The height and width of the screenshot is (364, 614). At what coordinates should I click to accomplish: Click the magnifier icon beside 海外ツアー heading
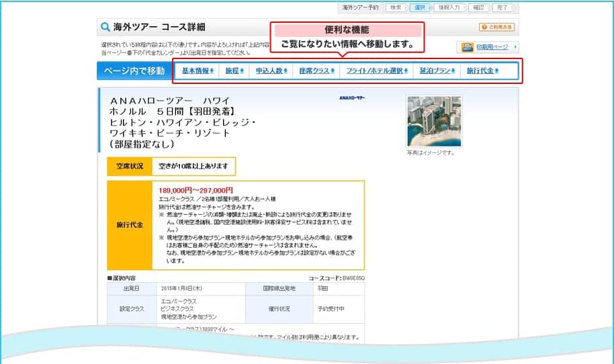tap(105, 28)
